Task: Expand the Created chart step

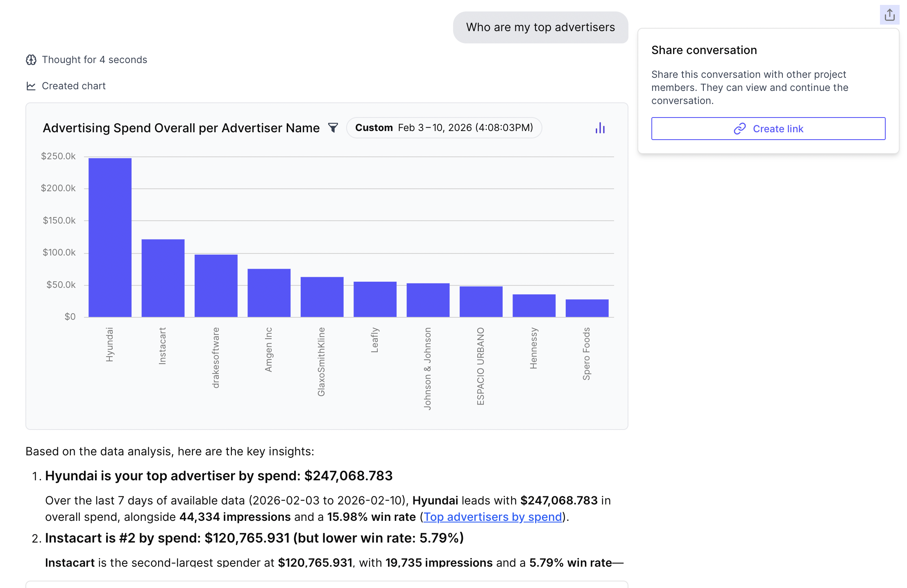Action: click(74, 86)
